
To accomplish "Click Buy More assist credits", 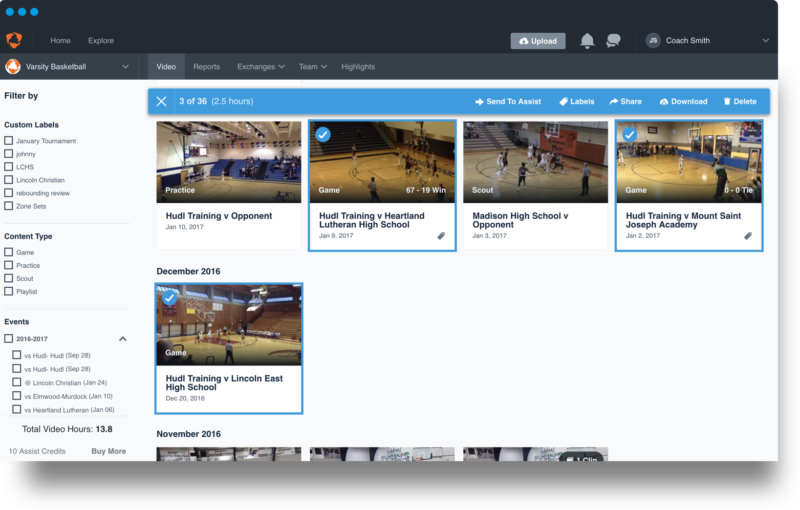I will click(109, 451).
